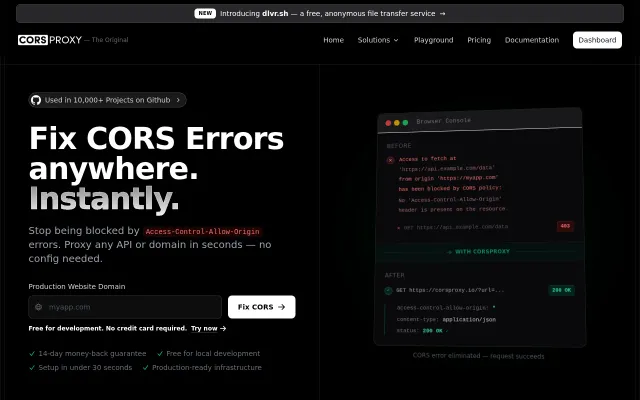Click the arrow after the dlvr.sh announcement

442,13
